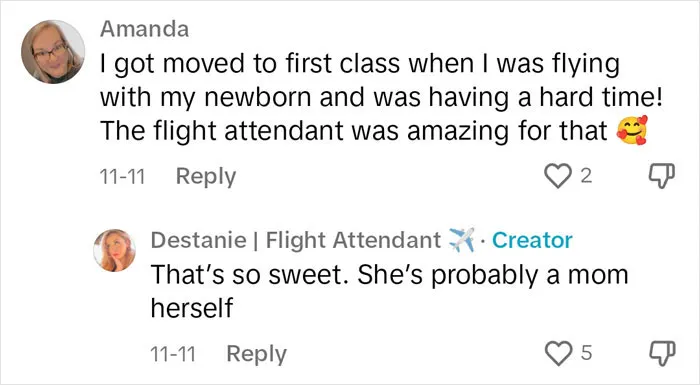Like Amanda's comment with the heart icon

tap(558, 176)
